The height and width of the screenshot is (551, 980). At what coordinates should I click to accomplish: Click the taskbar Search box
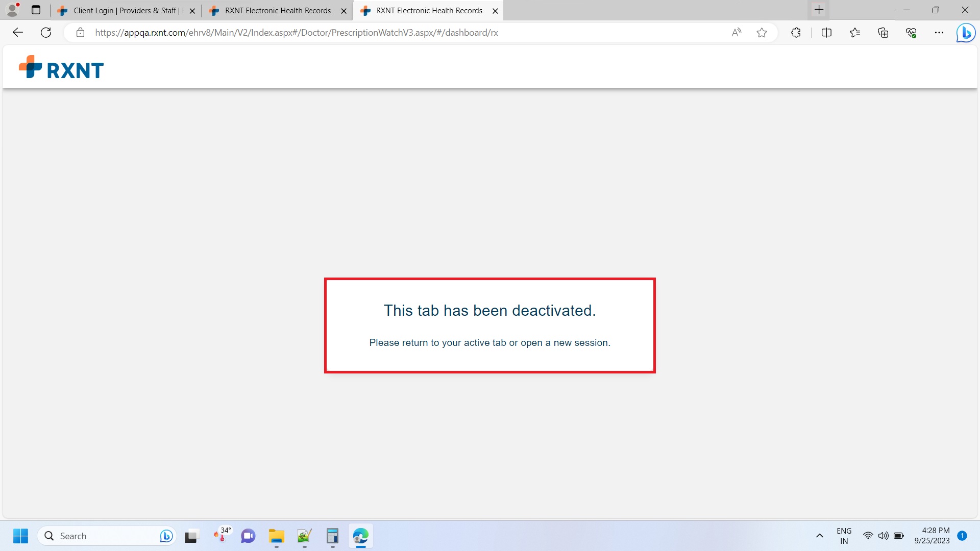click(x=106, y=536)
